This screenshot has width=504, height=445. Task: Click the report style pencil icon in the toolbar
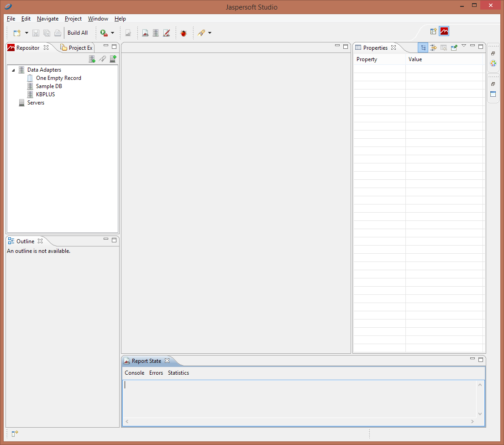[x=166, y=33]
